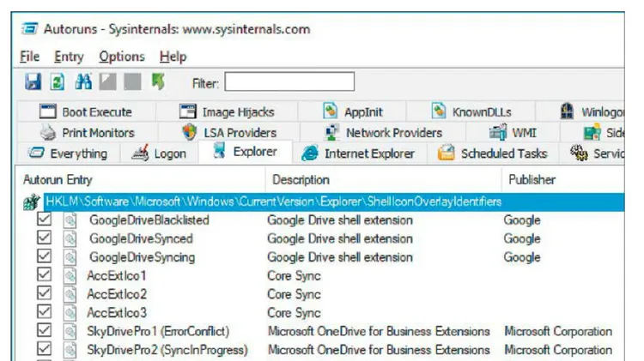The width and height of the screenshot is (644, 361).
Task: Select the AccExtIco1 entry name
Action: click(117, 275)
